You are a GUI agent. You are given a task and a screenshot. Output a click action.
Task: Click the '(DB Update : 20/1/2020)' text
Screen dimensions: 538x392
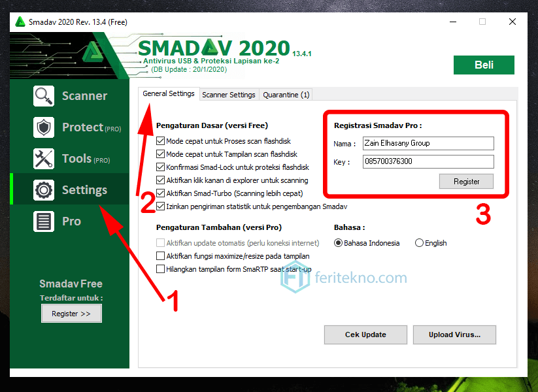click(189, 70)
